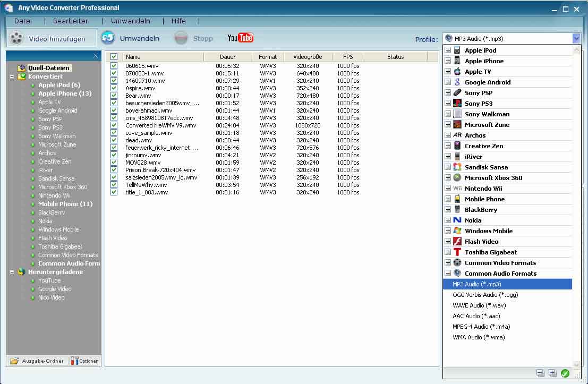This screenshot has width=588, height=384.
Task: Collapse the Konvertiert tree node
Action: (x=12, y=76)
